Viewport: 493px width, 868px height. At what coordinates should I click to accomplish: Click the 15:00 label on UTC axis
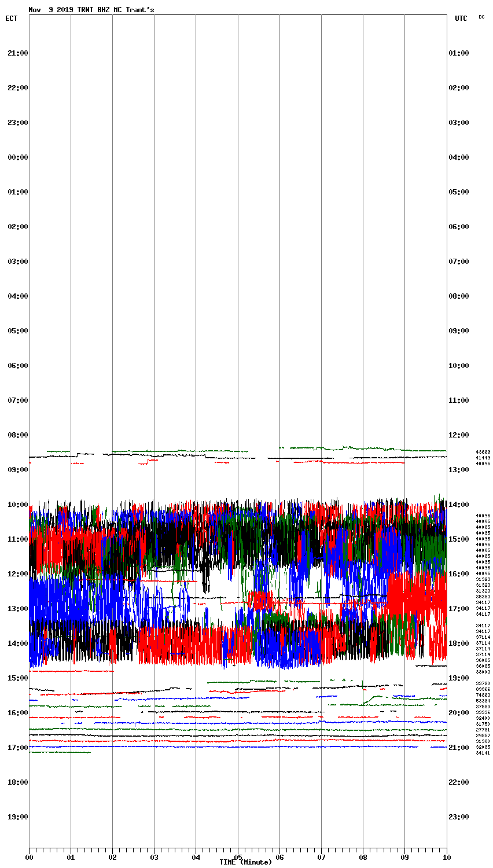tap(459, 539)
